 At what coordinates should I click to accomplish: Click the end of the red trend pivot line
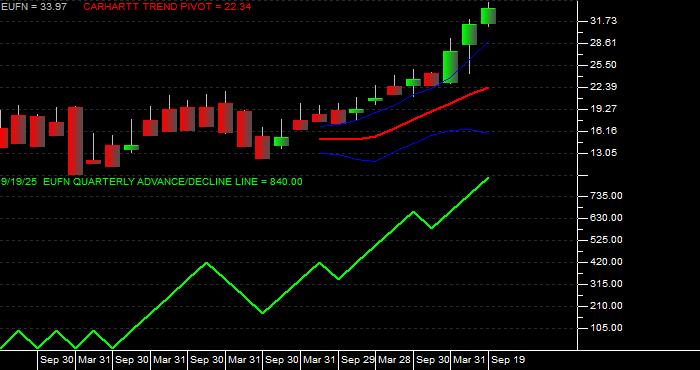click(x=488, y=87)
